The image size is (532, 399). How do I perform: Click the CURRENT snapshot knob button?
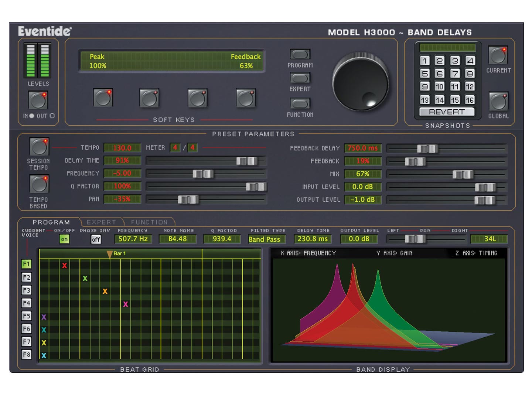(x=498, y=55)
